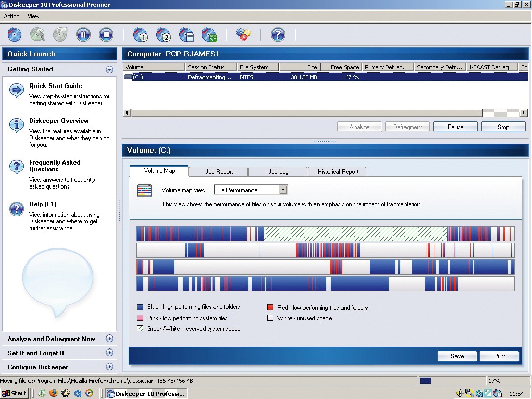Switch to the Job Report tab
Viewport: 532px width, 399px height.
tap(219, 172)
